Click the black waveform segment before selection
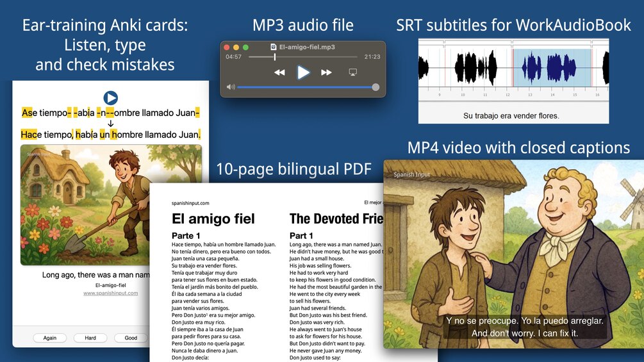 (x=475, y=68)
